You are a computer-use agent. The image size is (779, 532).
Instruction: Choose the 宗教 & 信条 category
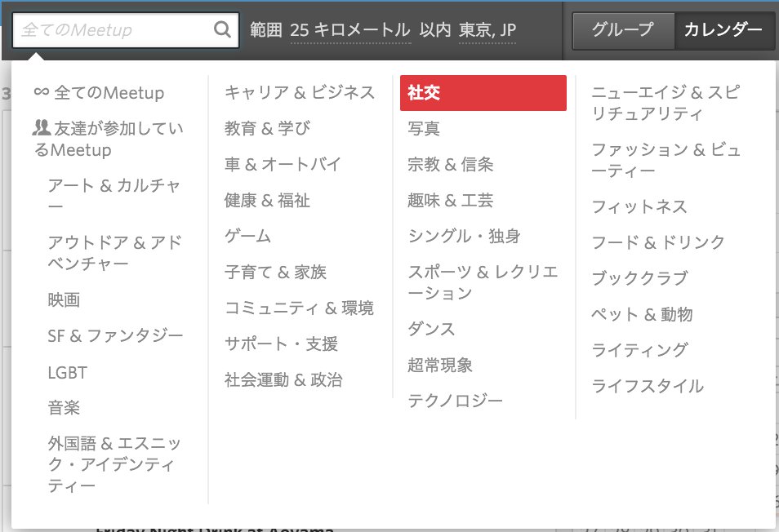click(451, 164)
